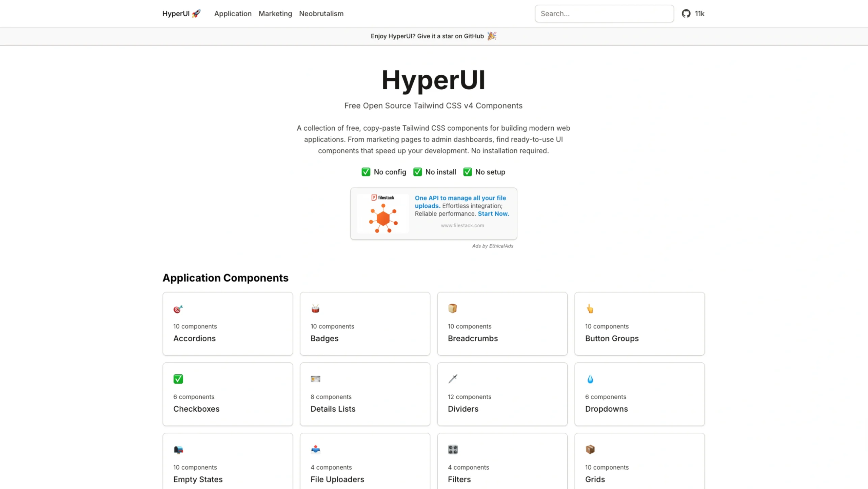Click the package emoji on Grids card
The image size is (868, 489).
coord(590,449)
